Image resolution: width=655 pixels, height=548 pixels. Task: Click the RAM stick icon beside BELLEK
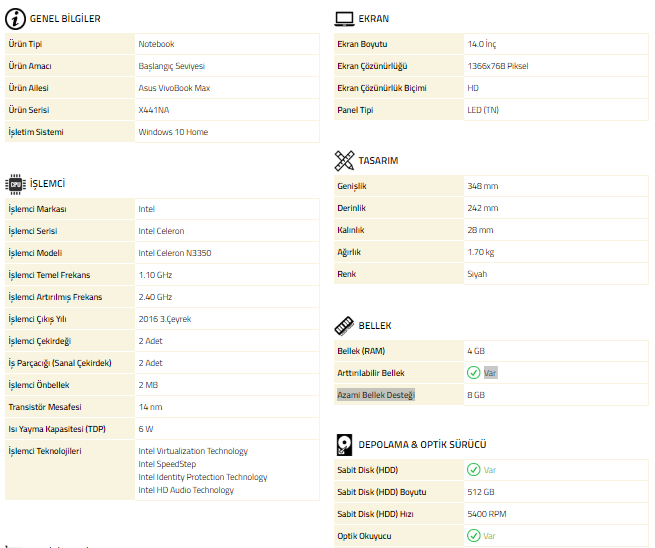(344, 326)
